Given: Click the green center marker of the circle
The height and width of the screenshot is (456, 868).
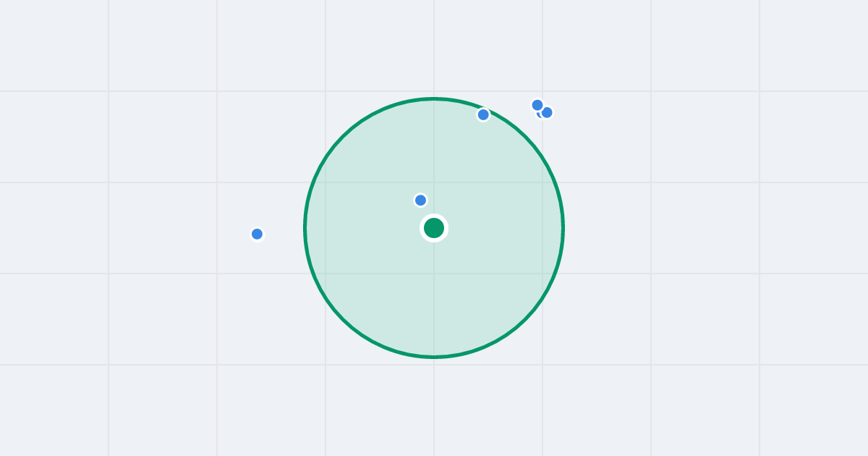Looking at the screenshot, I should (434, 228).
